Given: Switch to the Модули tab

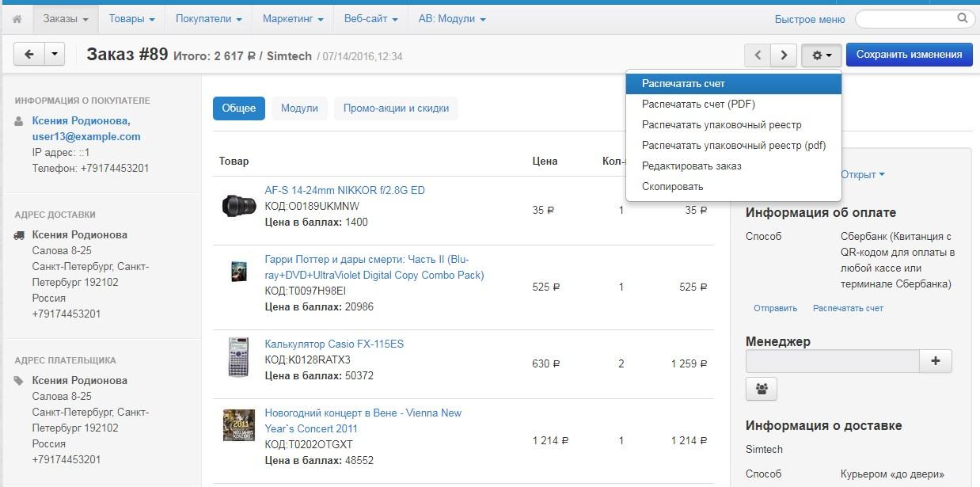Looking at the screenshot, I should click(299, 108).
